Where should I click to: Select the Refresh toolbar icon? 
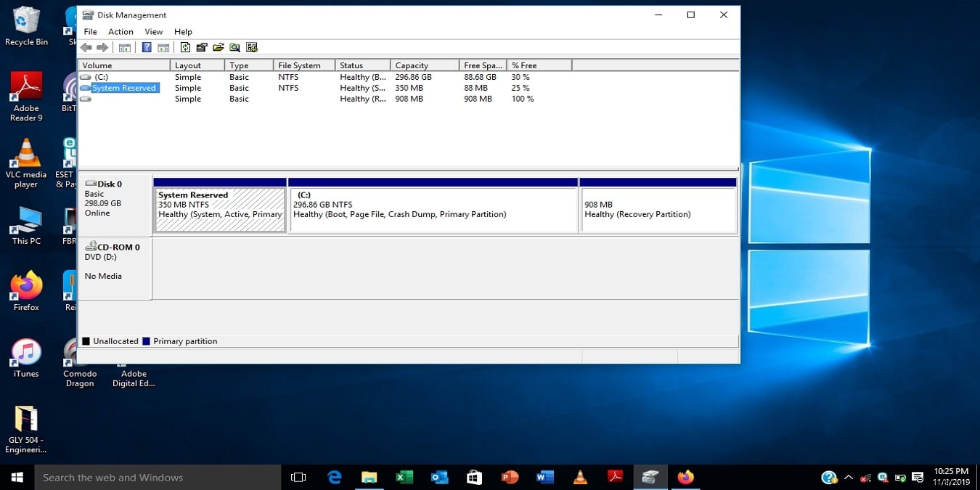pos(185,47)
